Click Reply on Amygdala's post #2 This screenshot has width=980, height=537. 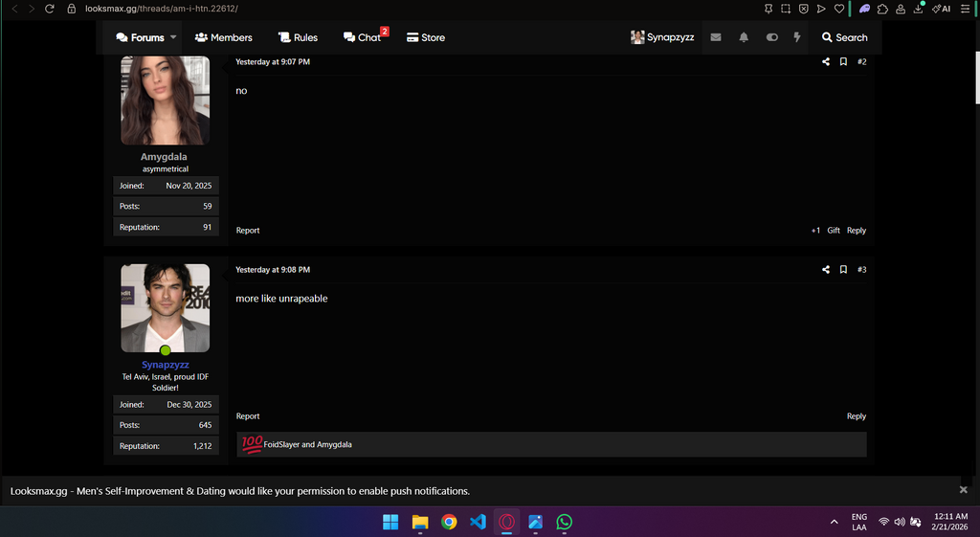click(x=856, y=231)
